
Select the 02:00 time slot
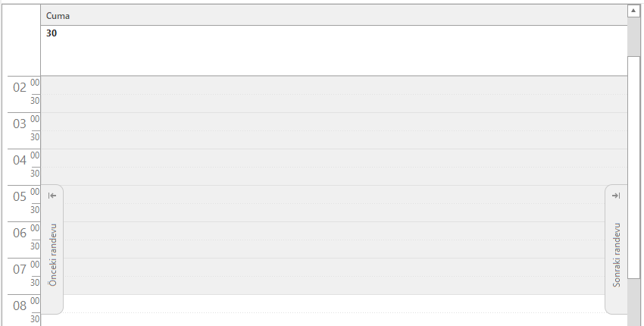pyautogui.click(x=334, y=86)
